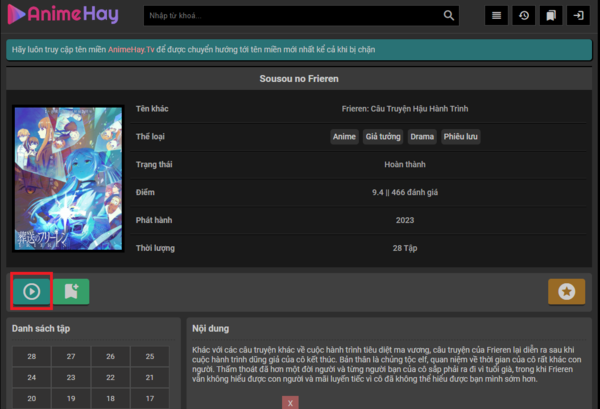Select the Drama genre tag
The image size is (600, 409).
[422, 137]
